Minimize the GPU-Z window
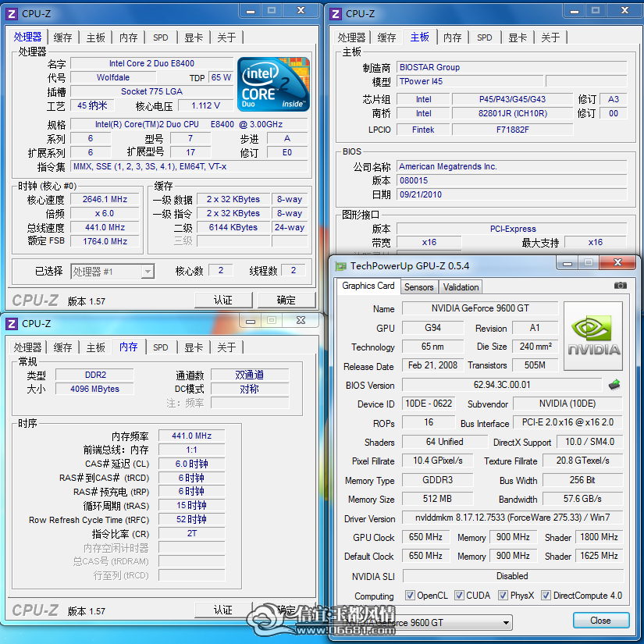 pos(568,262)
